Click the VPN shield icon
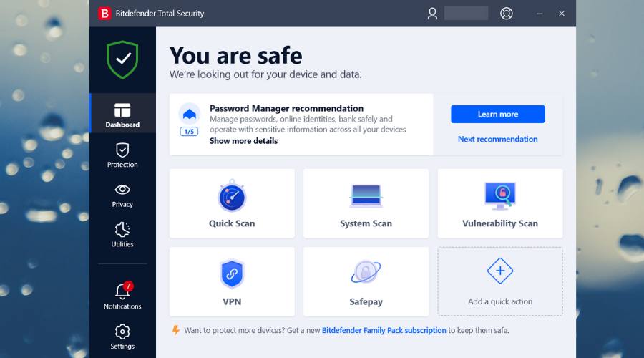This screenshot has height=358, width=644. (232, 274)
